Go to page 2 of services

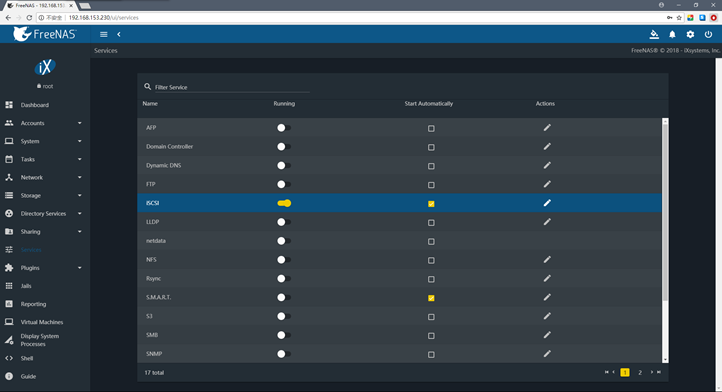(640, 372)
